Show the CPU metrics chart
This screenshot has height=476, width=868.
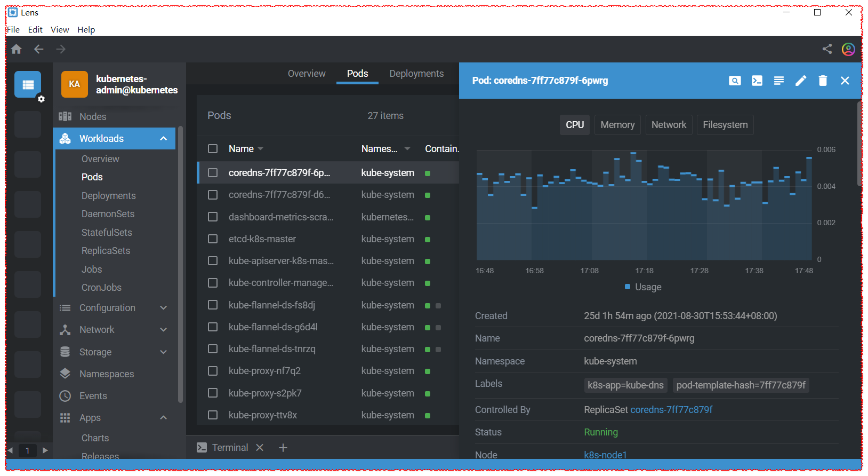(x=575, y=125)
